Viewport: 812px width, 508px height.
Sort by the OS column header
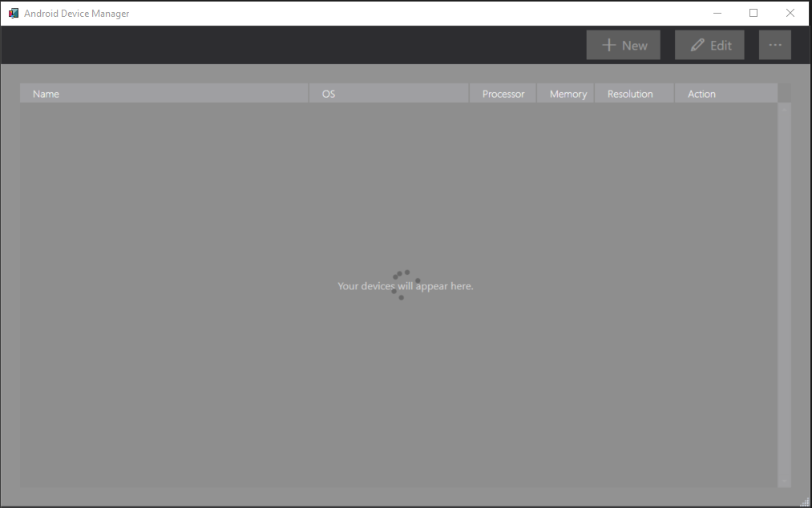[x=389, y=94]
